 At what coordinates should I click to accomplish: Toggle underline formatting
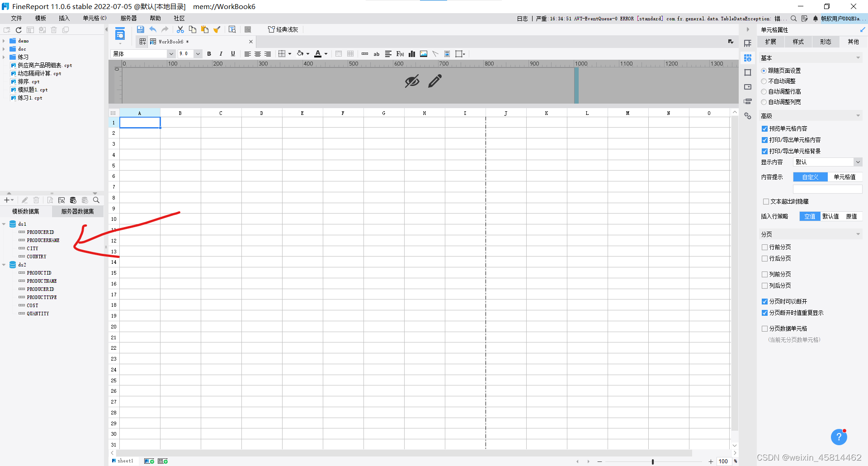click(x=233, y=54)
